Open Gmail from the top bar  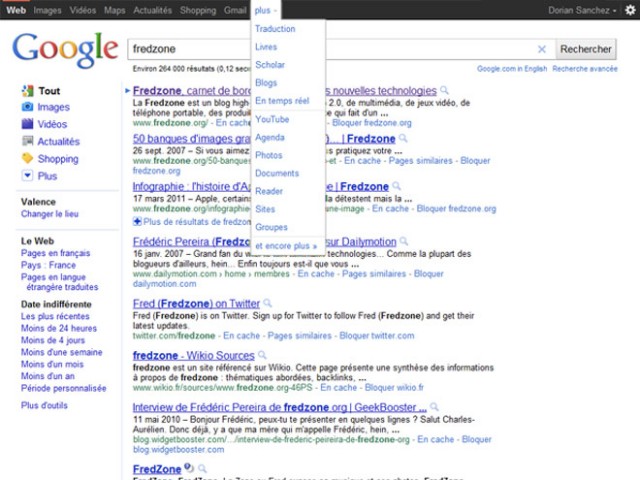235,10
